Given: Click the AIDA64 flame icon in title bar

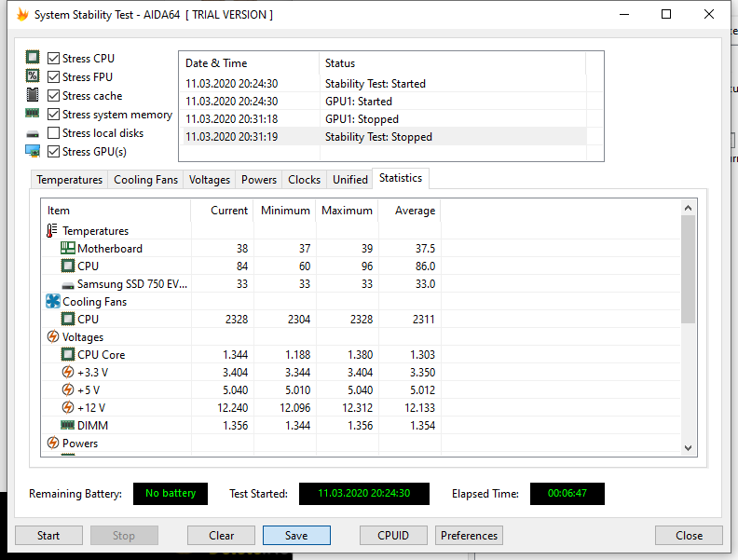Looking at the screenshot, I should click(x=22, y=15).
